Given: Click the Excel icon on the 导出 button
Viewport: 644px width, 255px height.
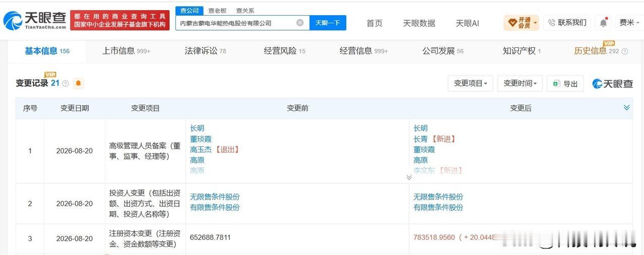Looking at the screenshot, I should click(557, 83).
